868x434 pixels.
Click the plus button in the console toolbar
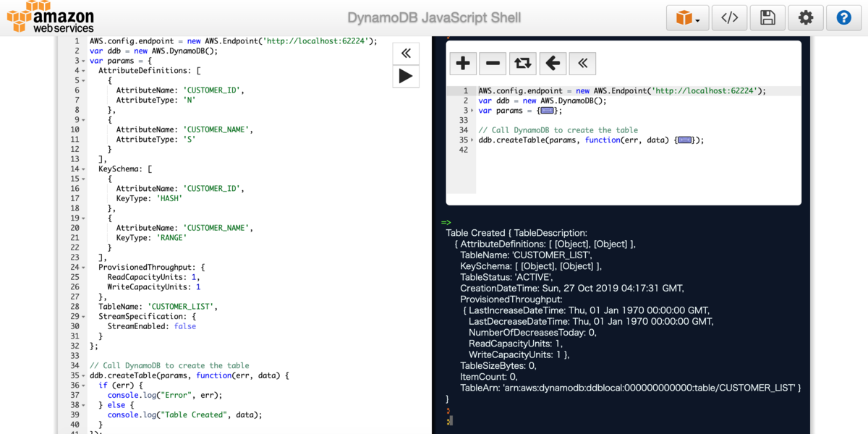[x=463, y=64]
